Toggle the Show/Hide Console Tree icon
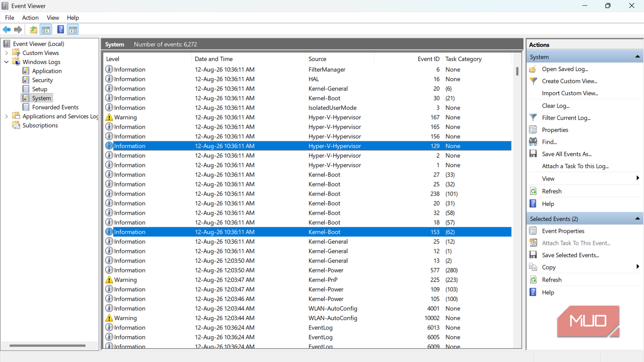The height and width of the screenshot is (362, 644). click(46, 30)
